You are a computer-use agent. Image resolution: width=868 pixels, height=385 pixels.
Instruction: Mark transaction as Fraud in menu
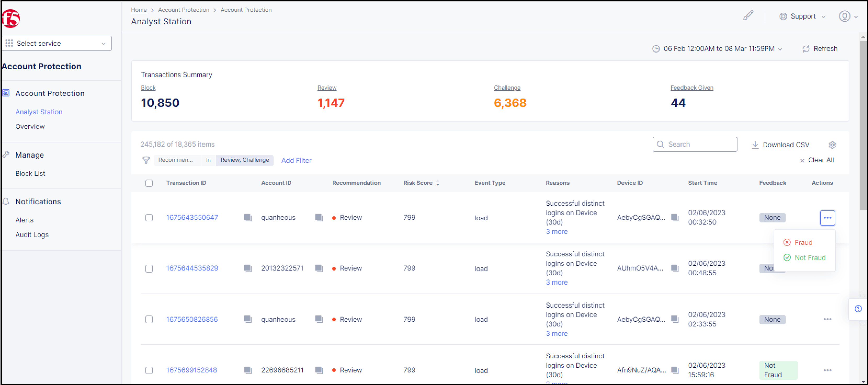[803, 243]
